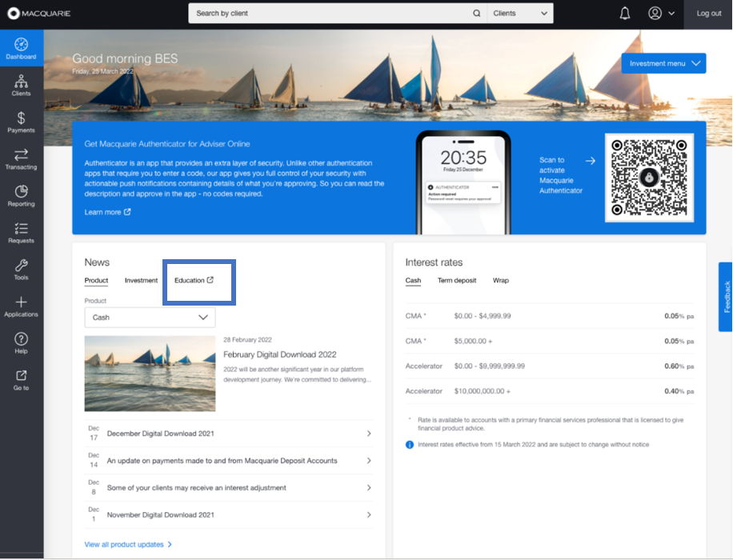Select the Product news tab

tap(96, 281)
